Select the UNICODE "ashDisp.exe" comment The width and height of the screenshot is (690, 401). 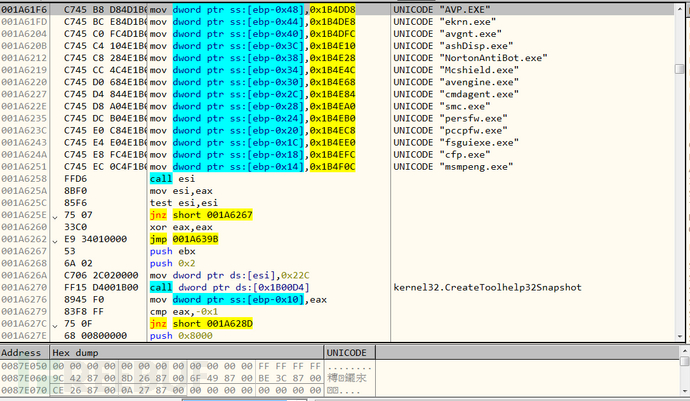453,46
